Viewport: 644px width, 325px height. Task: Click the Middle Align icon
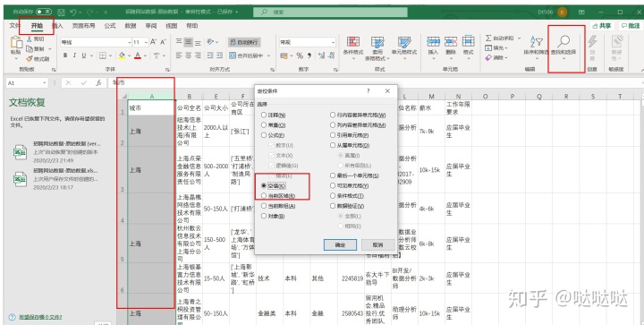(x=189, y=42)
